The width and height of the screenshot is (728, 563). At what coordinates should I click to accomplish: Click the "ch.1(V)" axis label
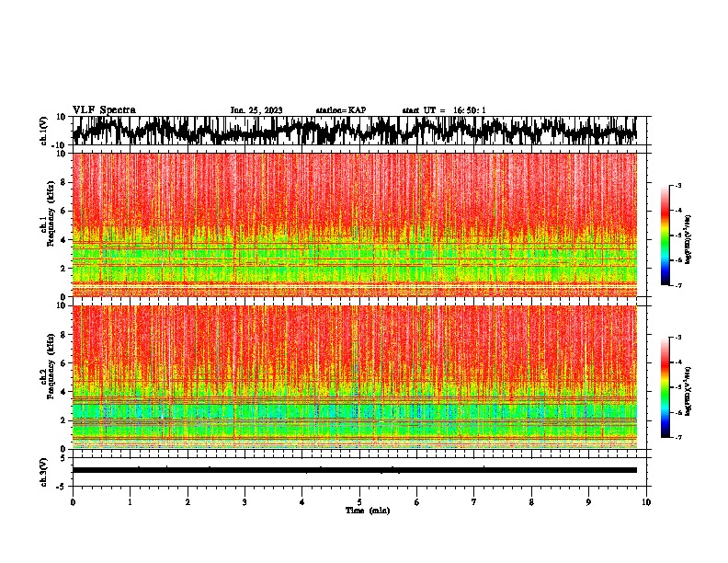pos(44,131)
